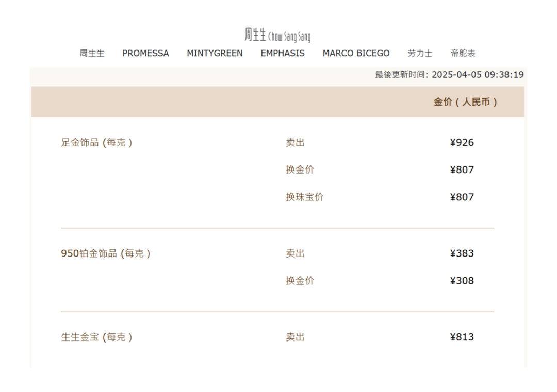The height and width of the screenshot is (392, 557).
Task: Switch to the PROMESSA tab
Action: (x=145, y=53)
